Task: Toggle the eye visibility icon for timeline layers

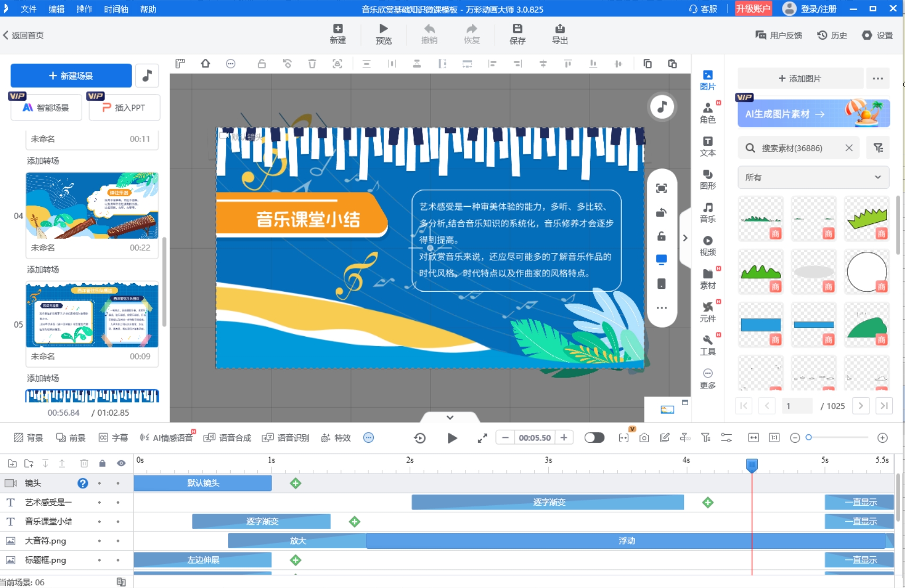Action: [x=121, y=463]
